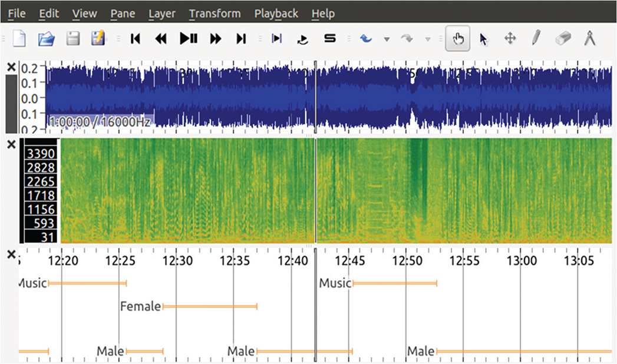Open the Transform menu
617x364 pixels.
tap(215, 14)
